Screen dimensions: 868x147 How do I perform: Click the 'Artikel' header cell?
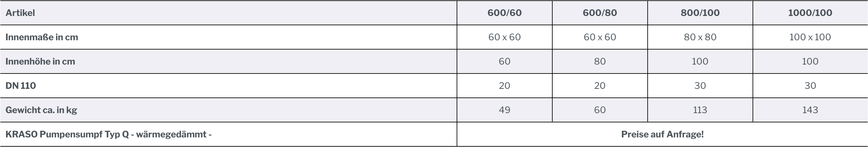click(20, 13)
